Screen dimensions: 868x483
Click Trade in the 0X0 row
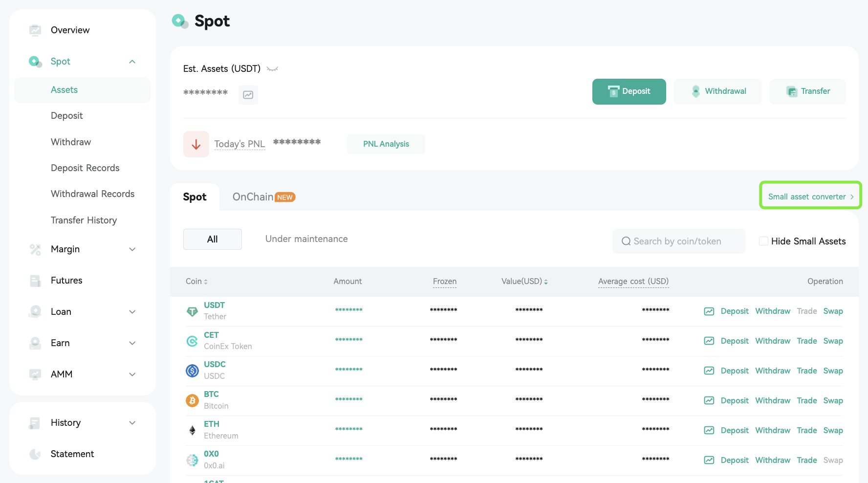coord(807,461)
